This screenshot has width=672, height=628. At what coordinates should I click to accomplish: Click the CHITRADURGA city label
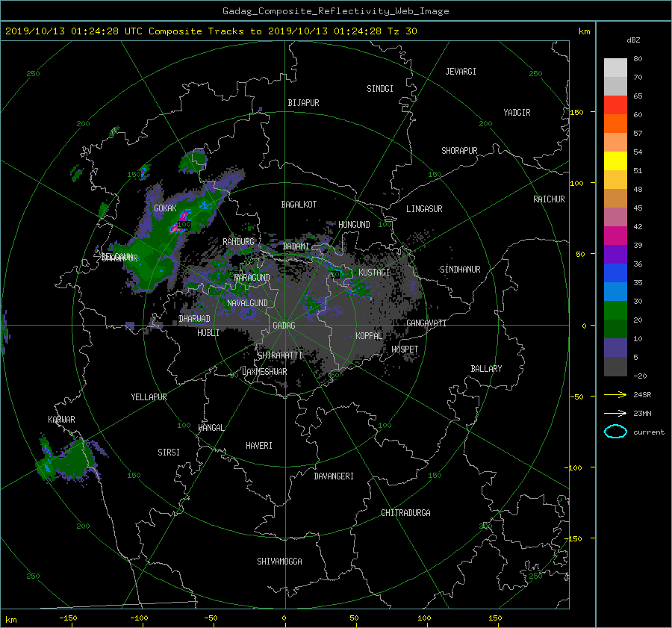coord(405,513)
